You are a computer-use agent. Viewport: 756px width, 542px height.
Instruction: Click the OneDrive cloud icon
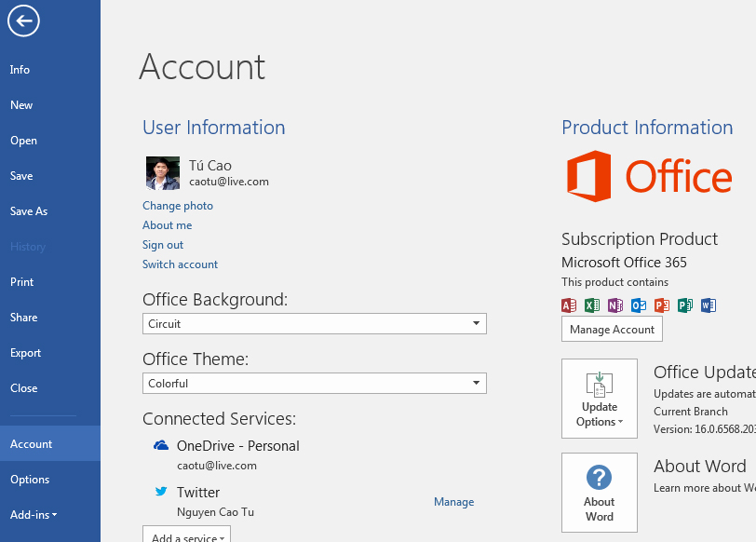click(x=161, y=445)
